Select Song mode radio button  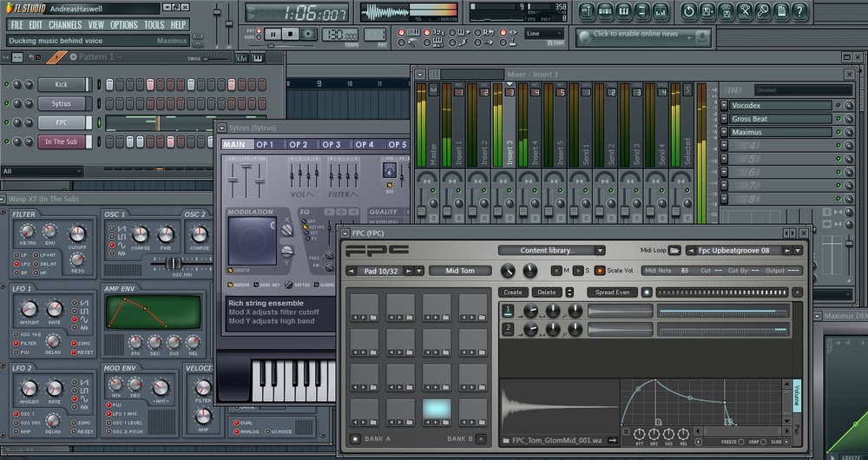[260, 37]
